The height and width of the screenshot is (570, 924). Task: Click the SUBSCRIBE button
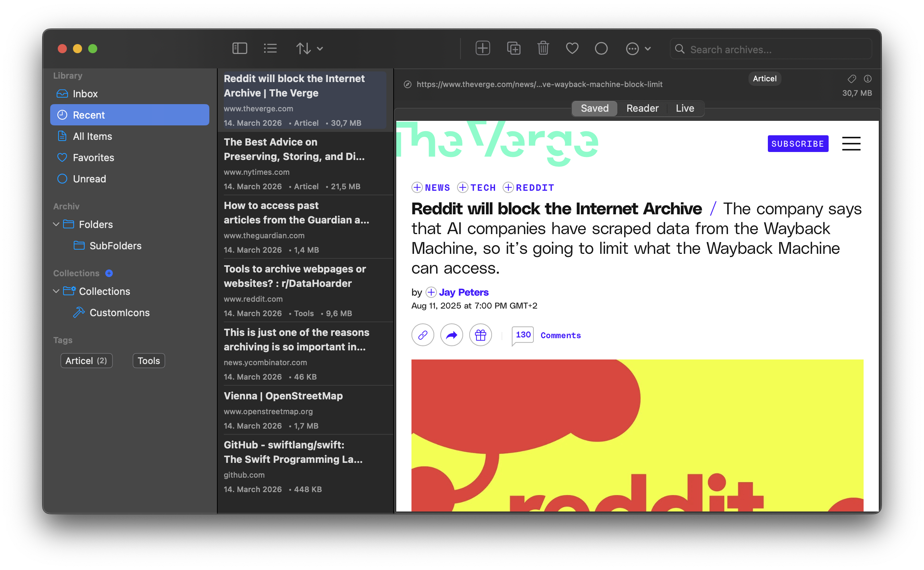tap(798, 144)
